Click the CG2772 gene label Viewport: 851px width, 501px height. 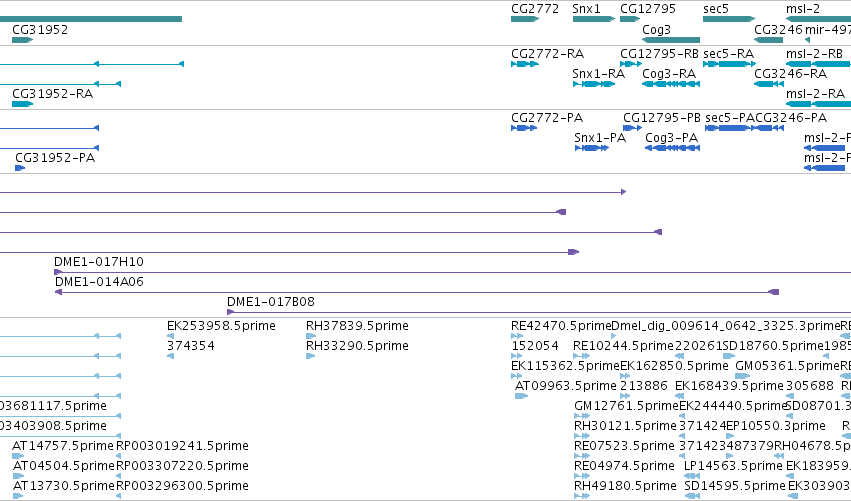[x=535, y=9]
